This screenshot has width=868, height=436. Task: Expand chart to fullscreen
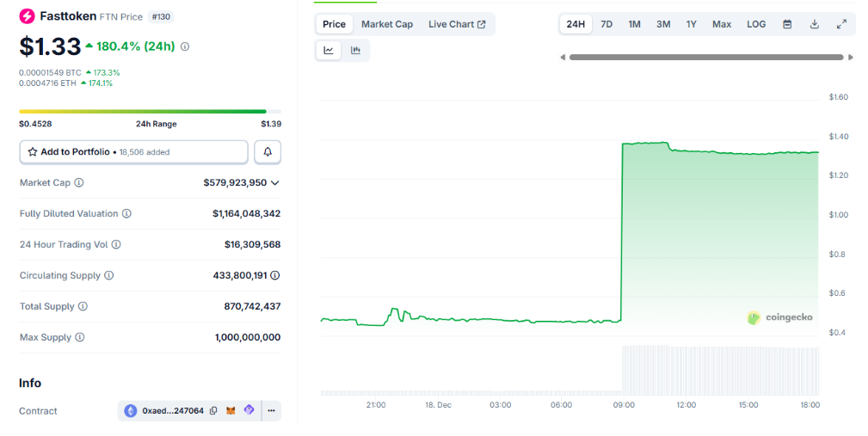(841, 24)
